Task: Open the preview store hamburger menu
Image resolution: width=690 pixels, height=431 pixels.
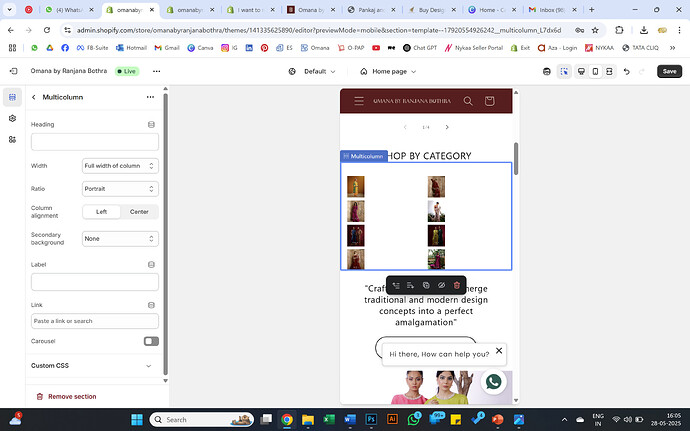Action: 359,101
